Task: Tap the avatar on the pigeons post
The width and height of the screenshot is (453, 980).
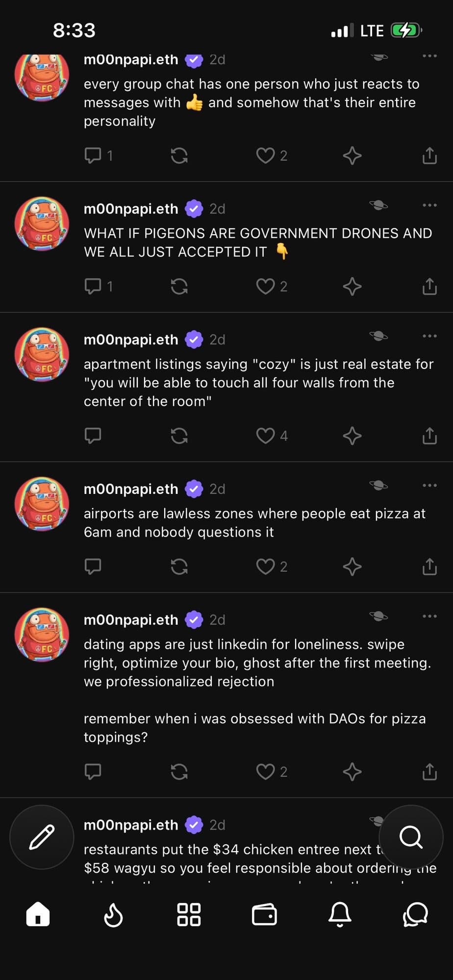Action: click(x=42, y=224)
